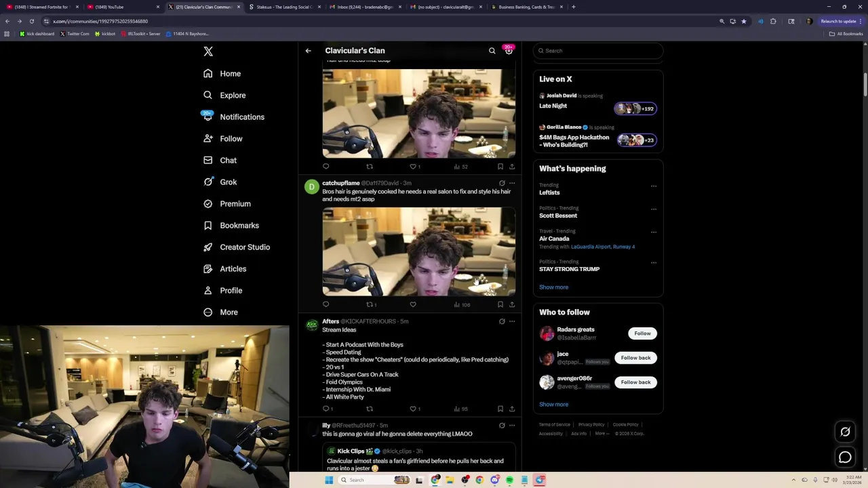Open Follow in sidebar
Screen dimensions: 868x488
(x=223, y=138)
